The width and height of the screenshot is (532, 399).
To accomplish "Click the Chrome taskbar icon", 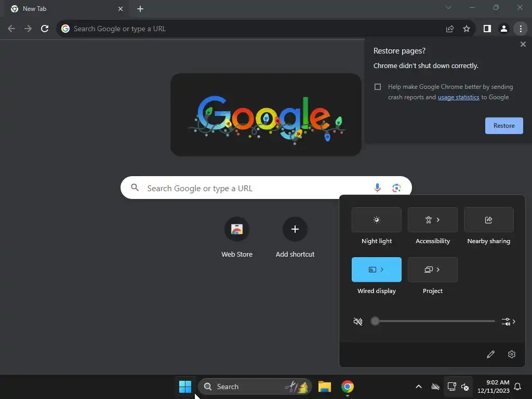I will coord(348,387).
